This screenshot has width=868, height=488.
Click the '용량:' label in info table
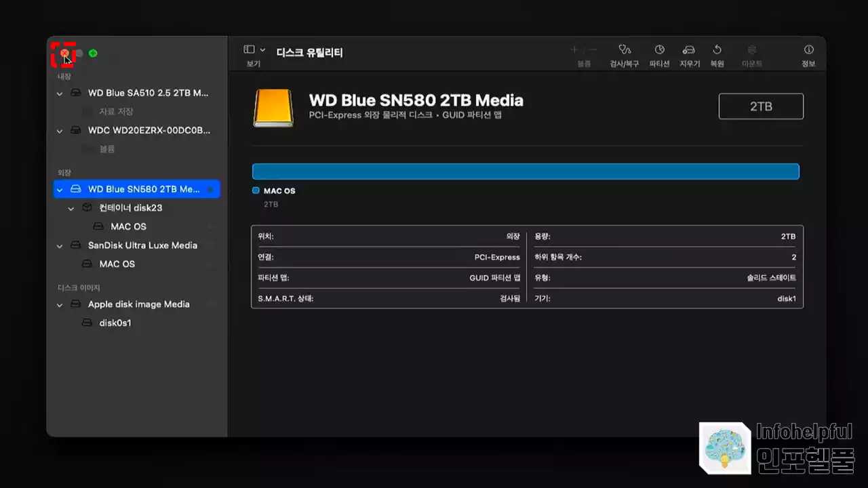click(542, 237)
